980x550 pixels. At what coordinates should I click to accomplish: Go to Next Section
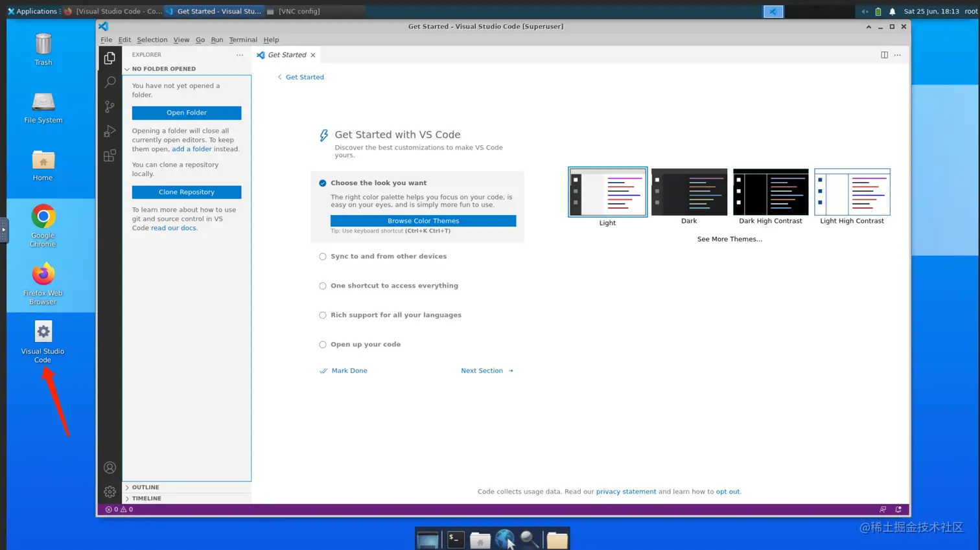click(x=487, y=371)
